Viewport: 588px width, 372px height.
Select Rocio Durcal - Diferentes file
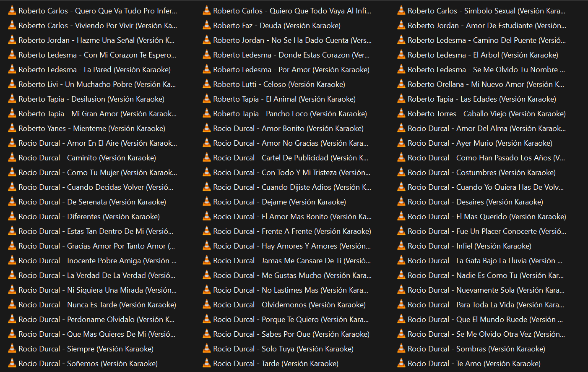point(89,217)
